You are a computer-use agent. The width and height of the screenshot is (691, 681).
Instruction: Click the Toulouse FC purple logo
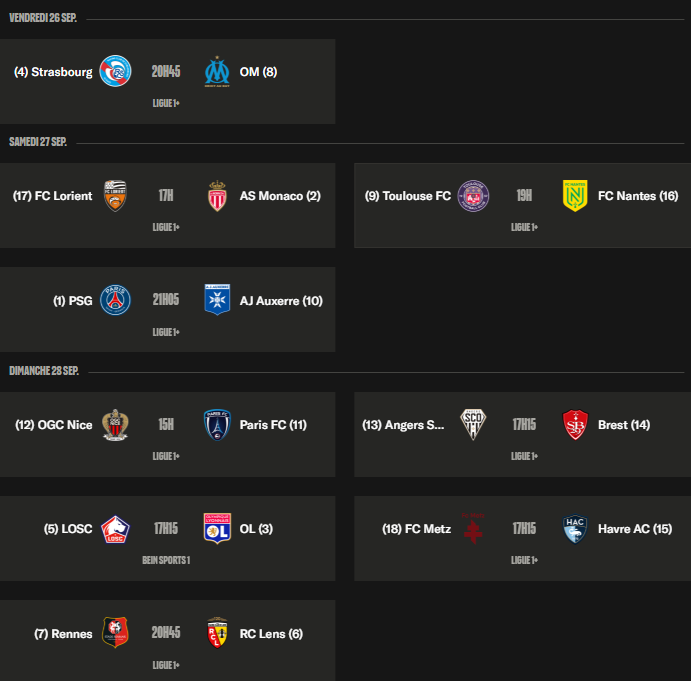pos(474,196)
